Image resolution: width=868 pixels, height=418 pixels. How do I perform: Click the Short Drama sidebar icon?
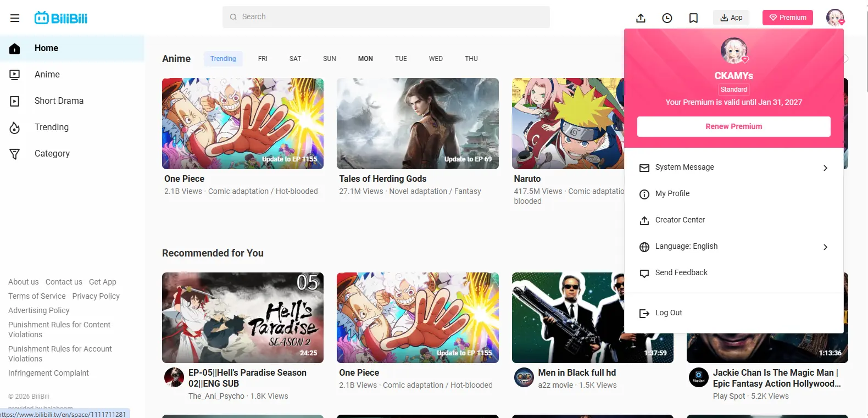click(x=15, y=101)
